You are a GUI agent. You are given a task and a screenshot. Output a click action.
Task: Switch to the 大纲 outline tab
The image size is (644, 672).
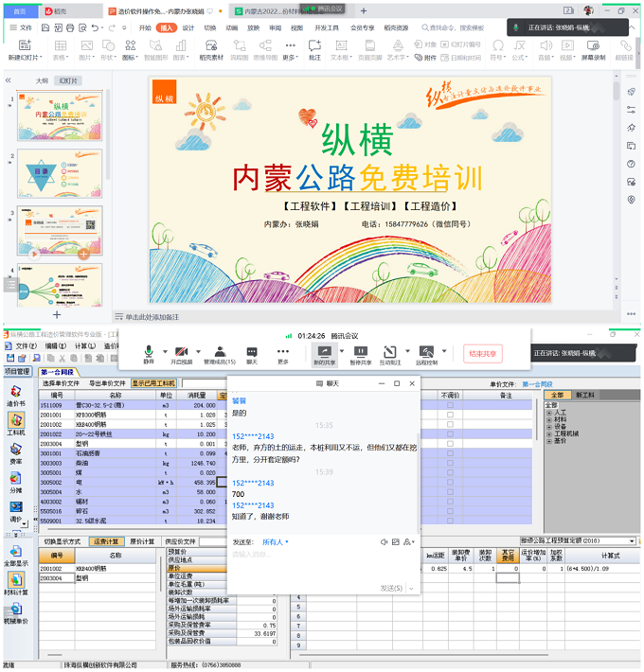42,80
